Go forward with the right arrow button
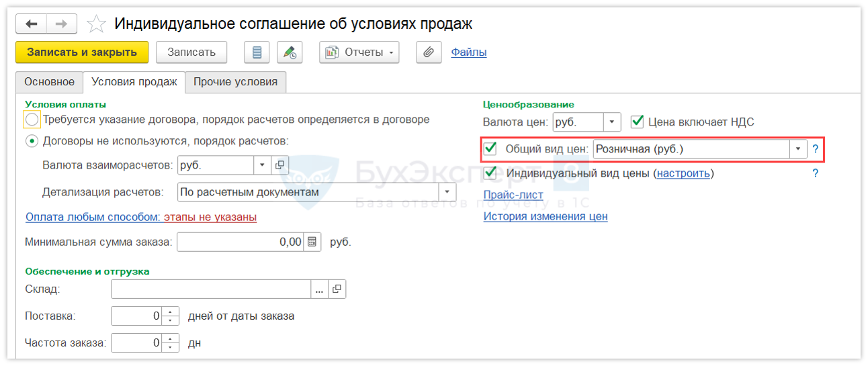 click(x=61, y=24)
